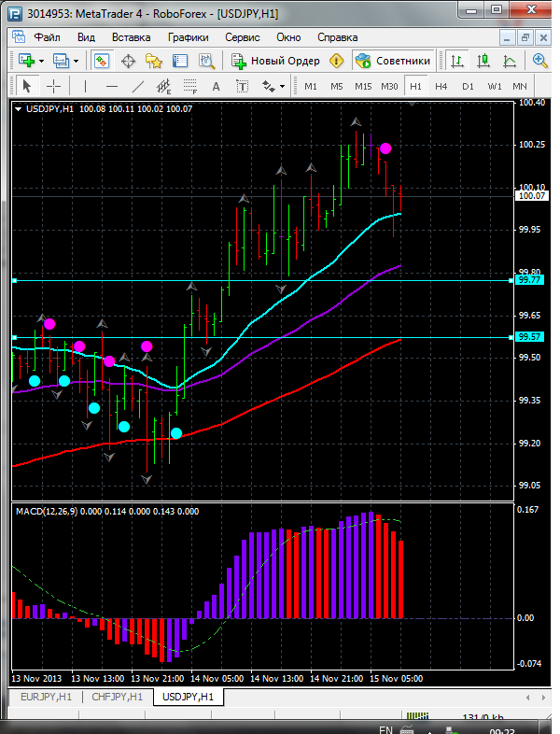Switch to bar chart display icon
The height and width of the screenshot is (734, 560).
coord(457,61)
